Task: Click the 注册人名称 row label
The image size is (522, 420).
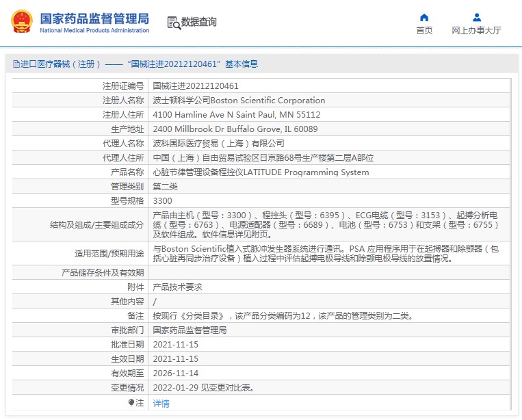Action: (123, 101)
